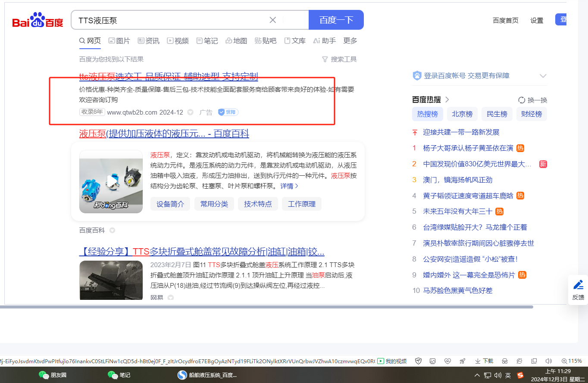Expand the 登录百度帐号 panel chevron
This screenshot has height=383, width=588.
[543, 76]
